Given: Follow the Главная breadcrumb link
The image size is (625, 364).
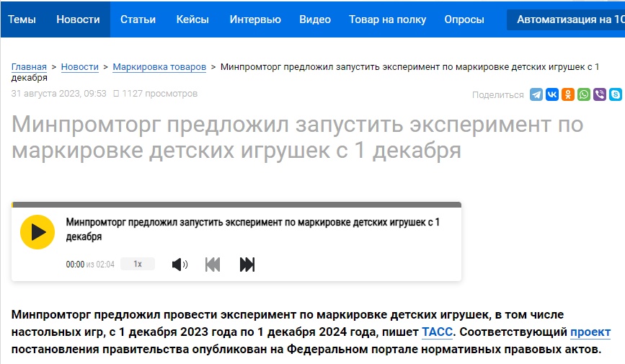Looking at the screenshot, I should 29,67.
